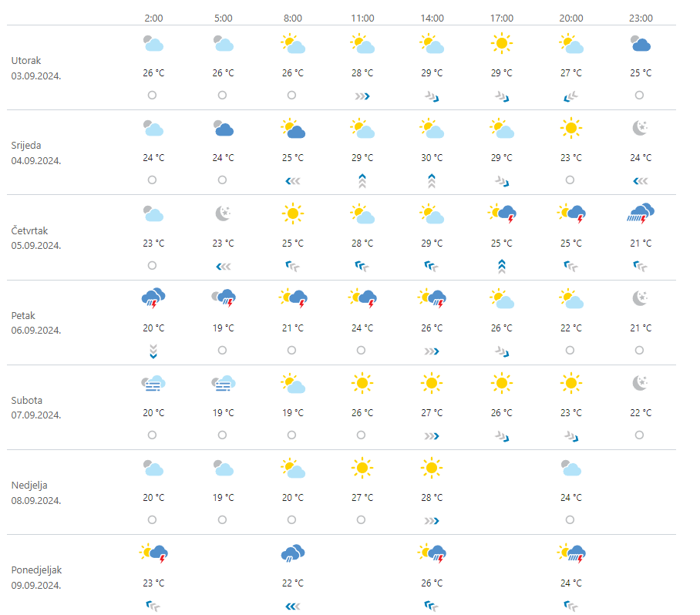Click Petak 2:00 thunderstorm weather icon
The width and height of the screenshot is (700, 615).
point(153,298)
